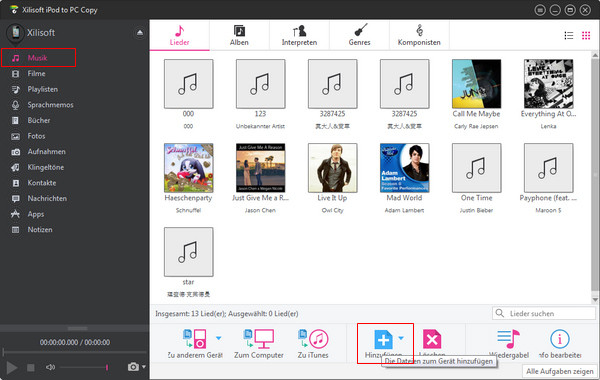The image size is (600, 380).
Task: Click the player panel resize handle
Action: (x=77, y=328)
